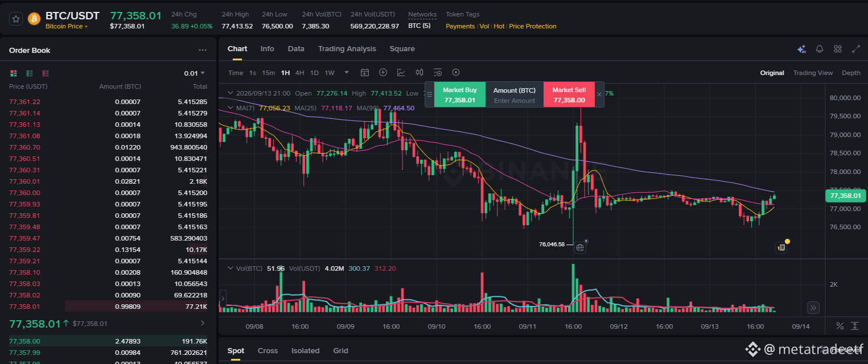Select the 4H time interval
This screenshot has width=868, height=364.
(x=299, y=73)
